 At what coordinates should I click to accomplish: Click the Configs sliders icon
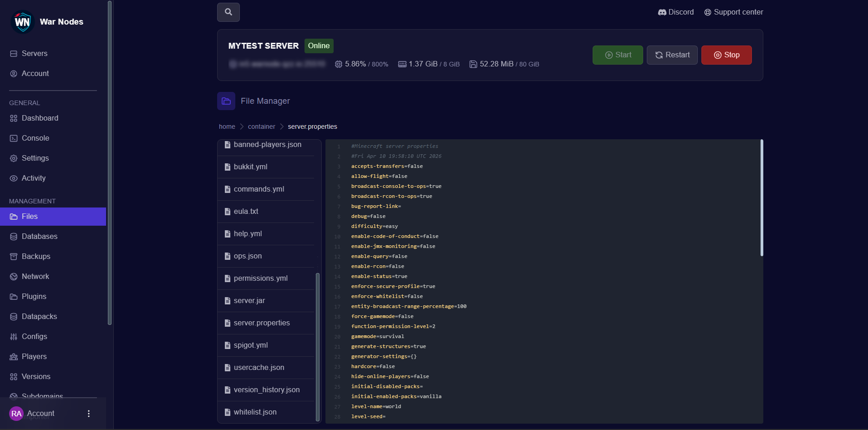coord(14,337)
